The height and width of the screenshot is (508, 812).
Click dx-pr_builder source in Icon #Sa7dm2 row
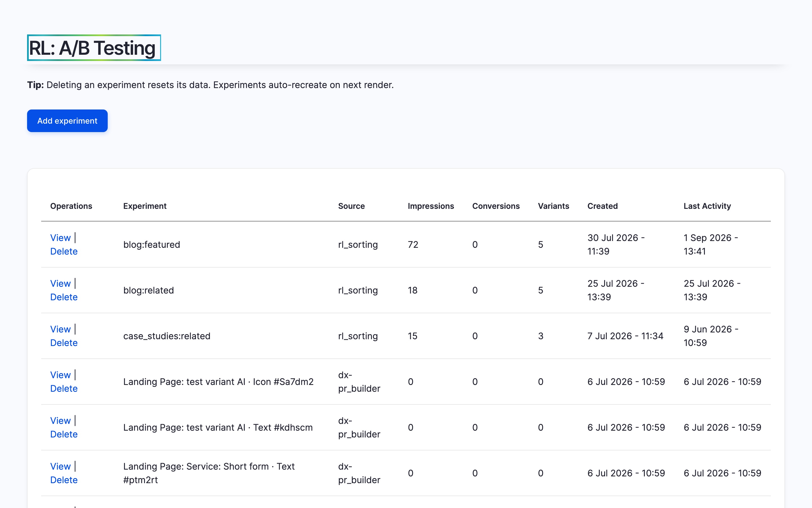click(359, 382)
